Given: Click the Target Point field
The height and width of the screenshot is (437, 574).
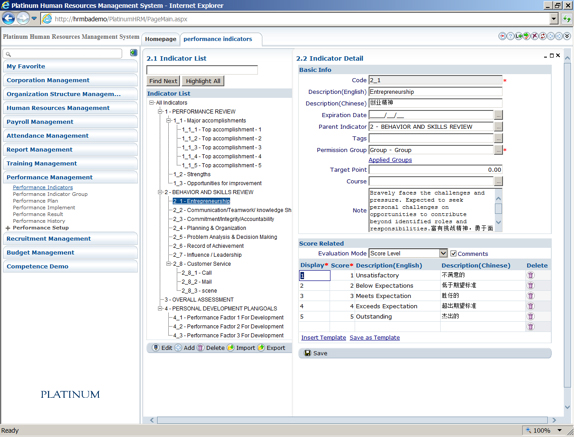Looking at the screenshot, I should (x=435, y=169).
